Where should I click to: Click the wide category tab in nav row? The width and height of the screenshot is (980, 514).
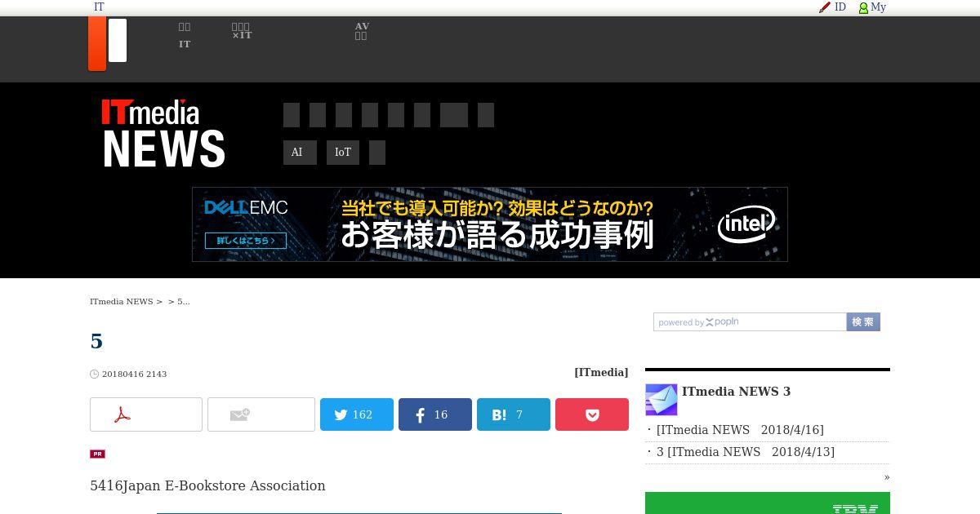(x=454, y=115)
